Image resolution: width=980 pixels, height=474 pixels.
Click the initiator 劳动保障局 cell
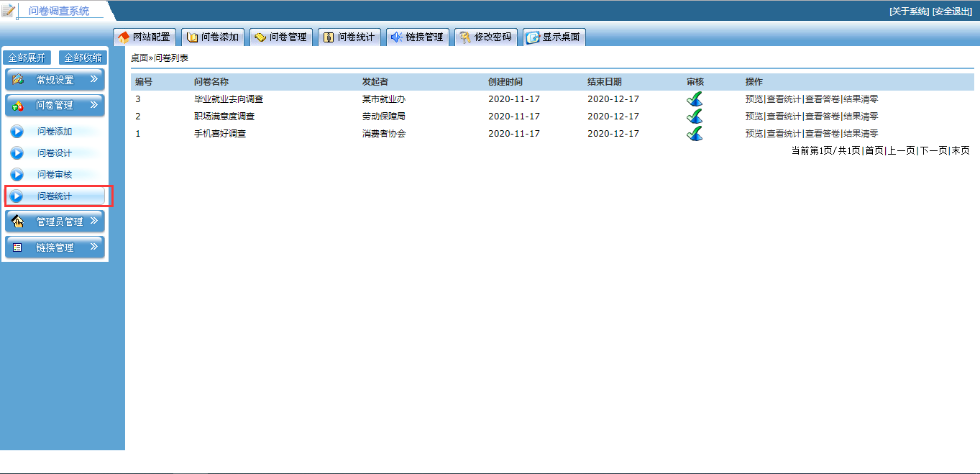(384, 117)
